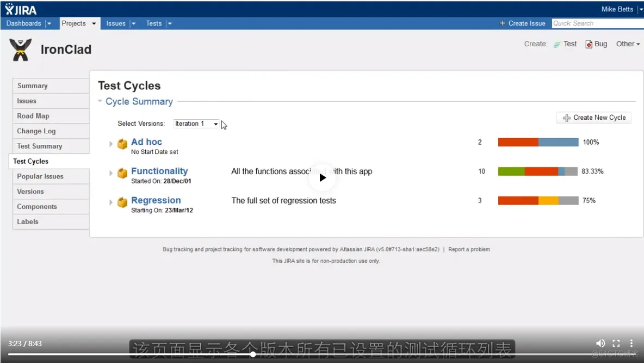The image size is (644, 363).
Task: Click the IronClad project avatar icon
Action: point(21,50)
